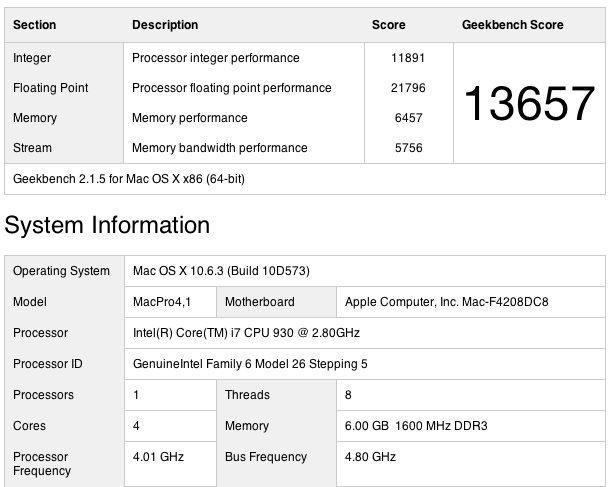The width and height of the screenshot is (612, 487).
Task: Select the Floating Point score 21796
Action: [x=408, y=88]
